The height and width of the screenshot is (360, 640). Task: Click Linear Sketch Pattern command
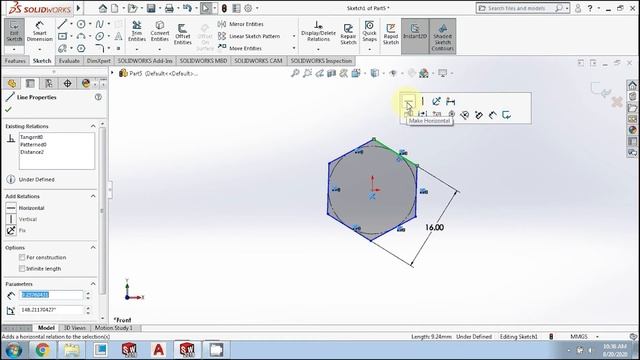click(x=249, y=36)
